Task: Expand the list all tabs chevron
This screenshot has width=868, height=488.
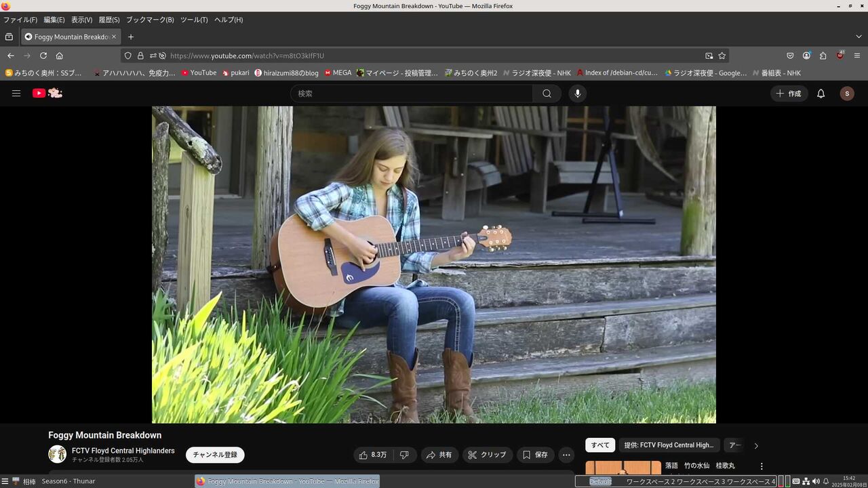Action: click(x=859, y=37)
